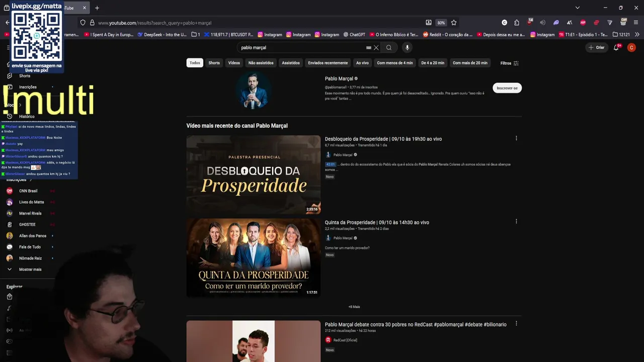
Task: Select the Ao vivo filter chip
Action: click(x=362, y=63)
